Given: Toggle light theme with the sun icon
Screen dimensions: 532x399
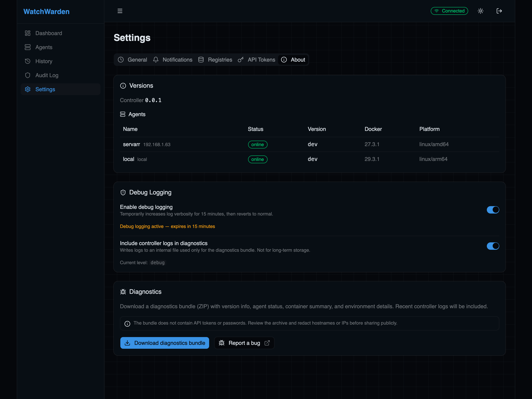Looking at the screenshot, I should coord(480,11).
